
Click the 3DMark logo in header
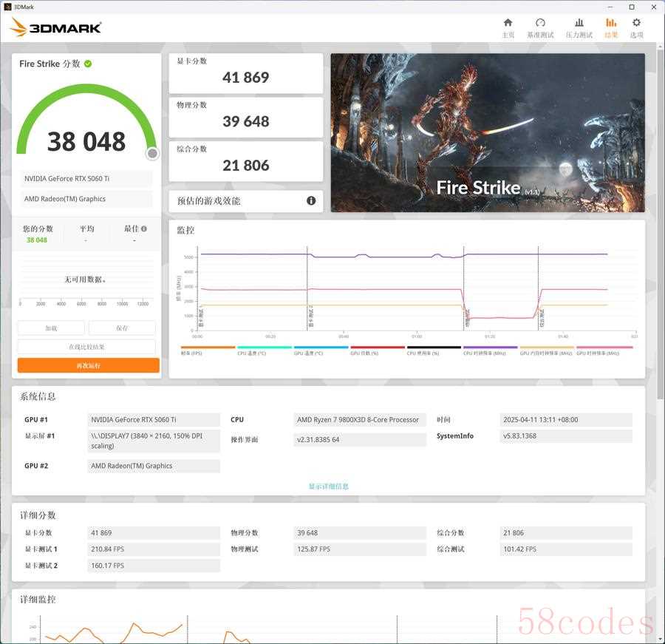click(56, 28)
